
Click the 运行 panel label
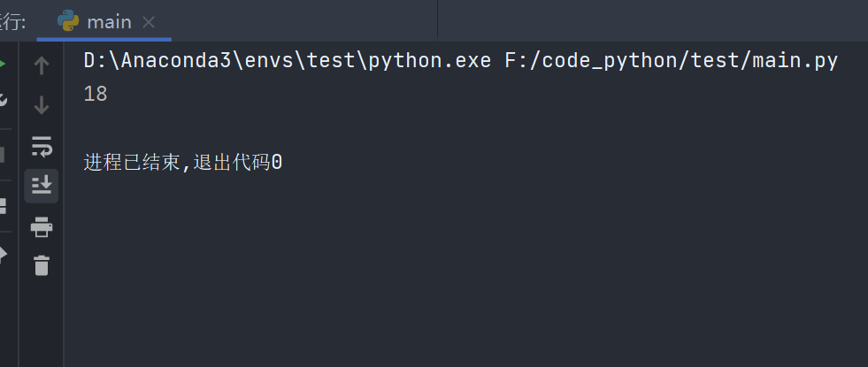[x=12, y=21]
